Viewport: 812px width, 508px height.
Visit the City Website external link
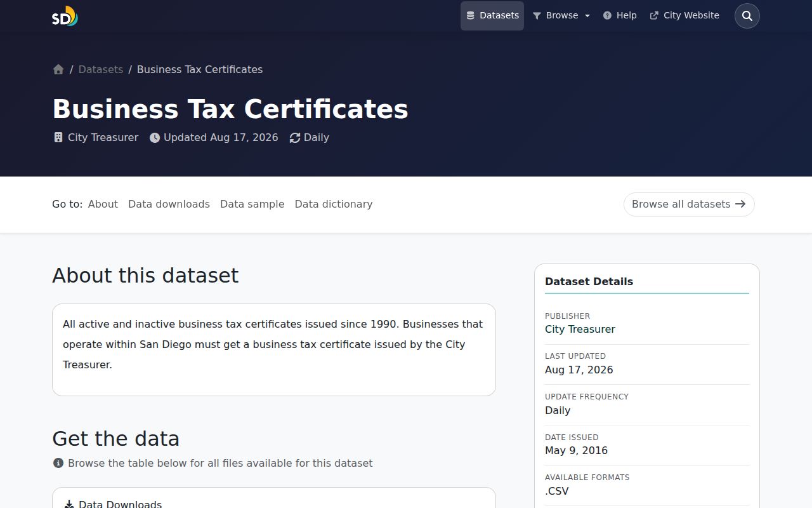coord(684,15)
